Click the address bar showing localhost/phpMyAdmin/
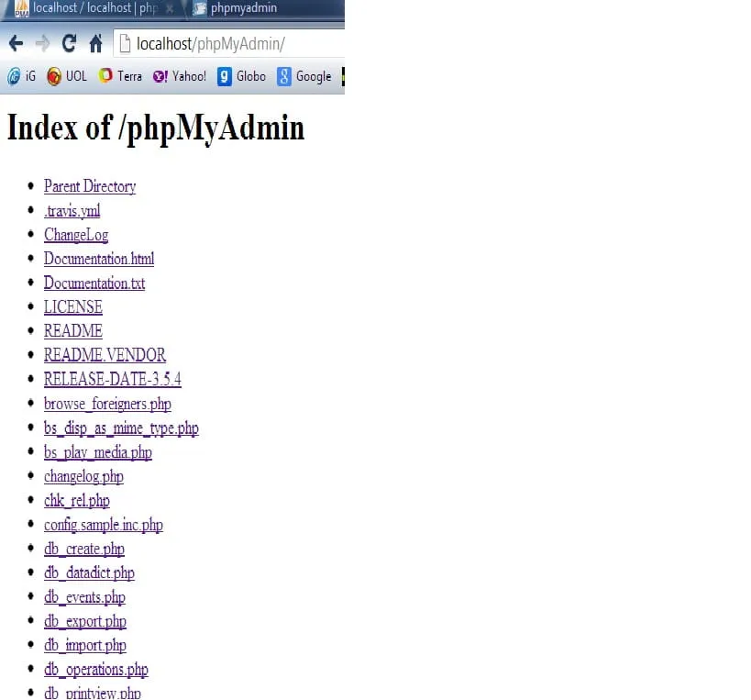 (x=230, y=44)
